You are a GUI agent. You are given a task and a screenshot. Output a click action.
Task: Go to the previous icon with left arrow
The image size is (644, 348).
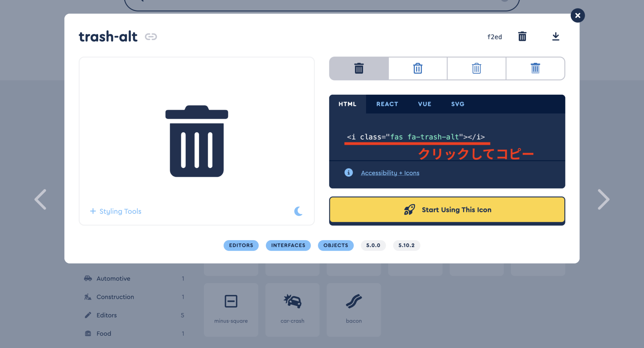[40, 199]
